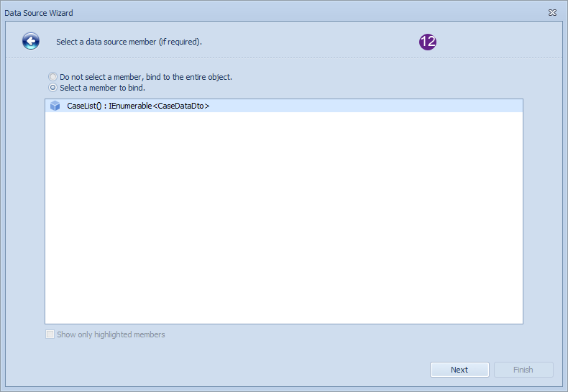Click the IEnumerable<CaseDataDto> return type text
This screenshot has height=392, width=568.
(159, 106)
